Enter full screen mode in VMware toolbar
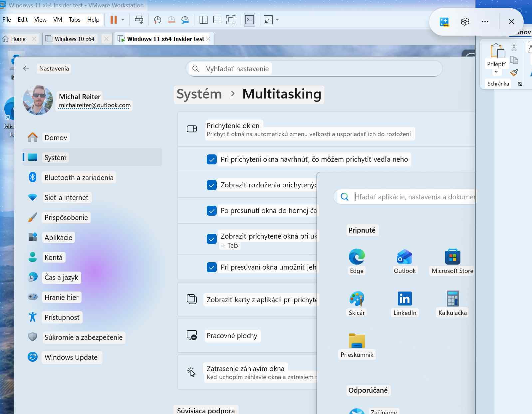Image resolution: width=532 pixels, height=414 pixels. (x=231, y=20)
